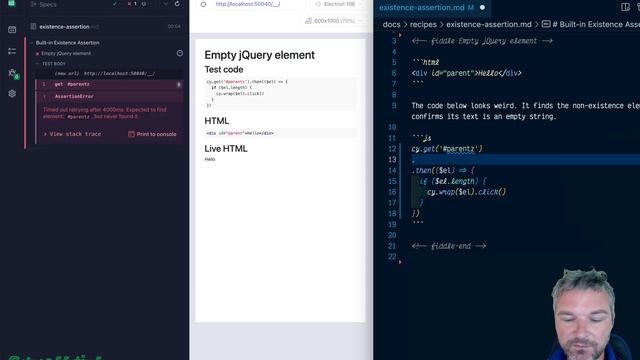The height and width of the screenshot is (360, 640).
Task: Click the Cypress logo icon
Action: pyautogui.click(x=11, y=3)
